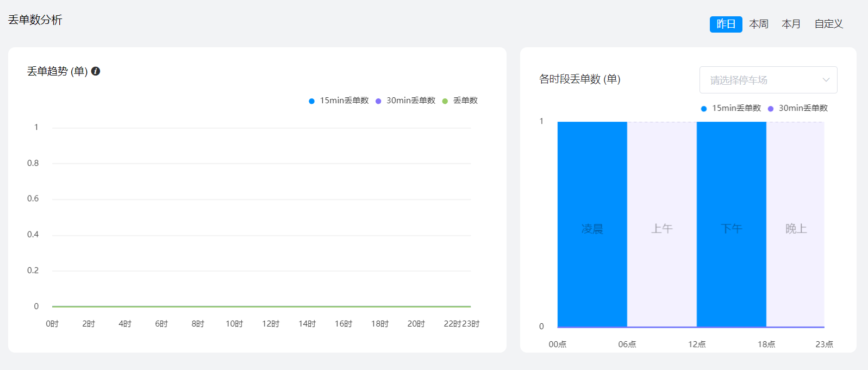Image resolution: width=868 pixels, height=370 pixels.
Task: Click the 12时 label on trend x-axis
Action: pyautogui.click(x=271, y=324)
